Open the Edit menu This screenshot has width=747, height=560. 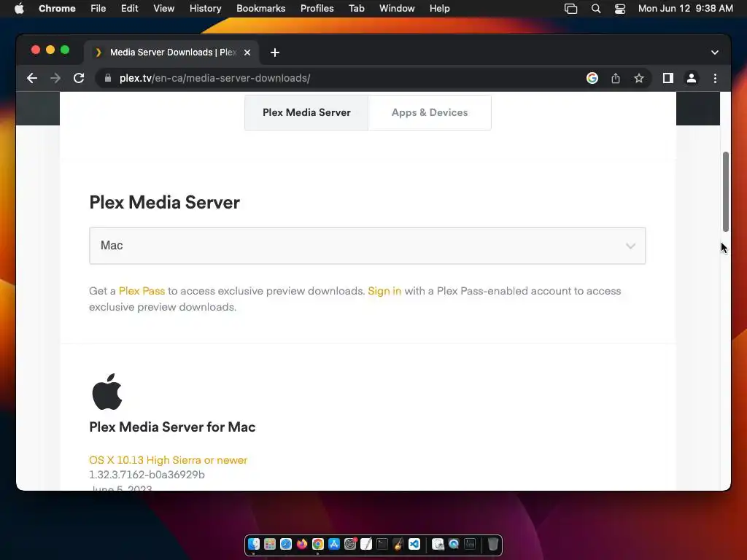point(130,9)
